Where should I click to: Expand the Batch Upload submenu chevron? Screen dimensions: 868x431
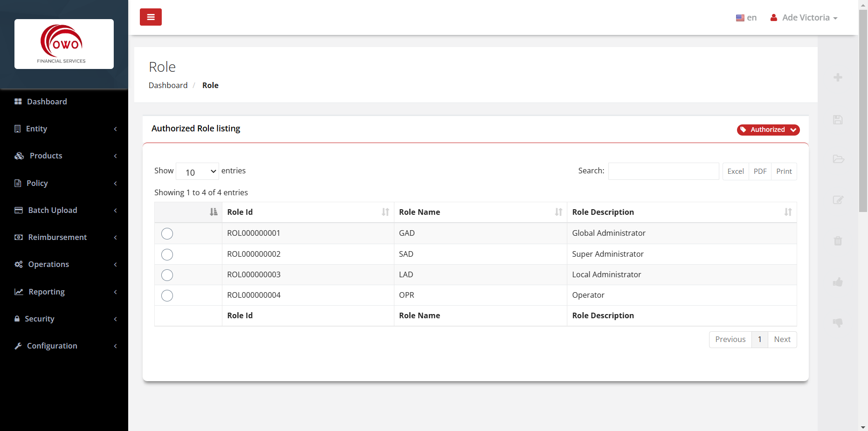point(115,211)
